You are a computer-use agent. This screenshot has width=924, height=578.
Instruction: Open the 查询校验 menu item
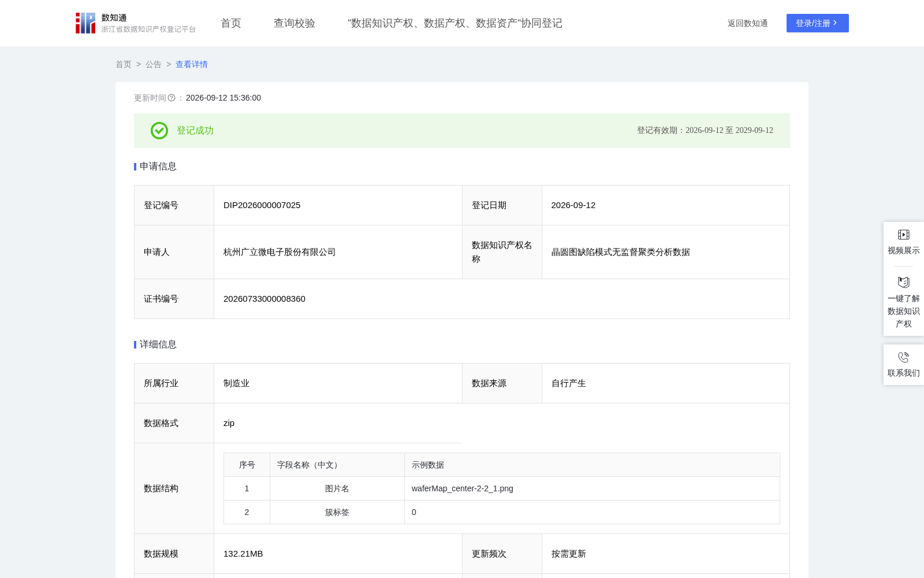(295, 23)
